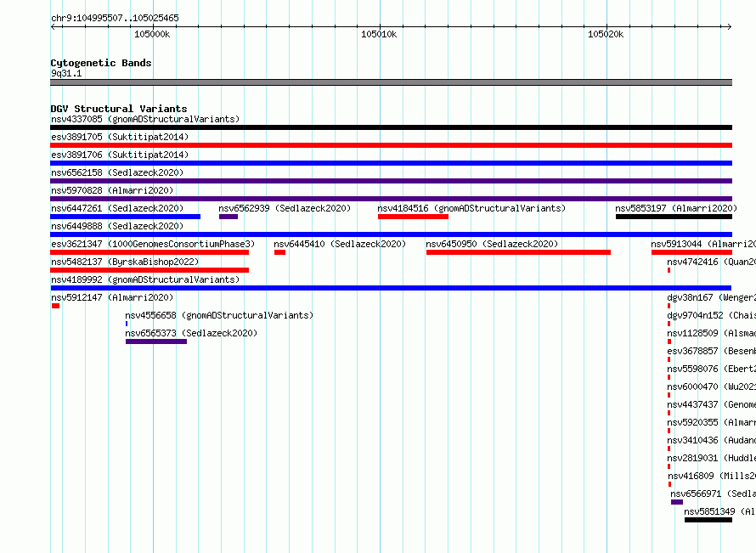Select the black nsv5853197 variant bar
The height and width of the screenshot is (553, 756).
tap(674, 217)
